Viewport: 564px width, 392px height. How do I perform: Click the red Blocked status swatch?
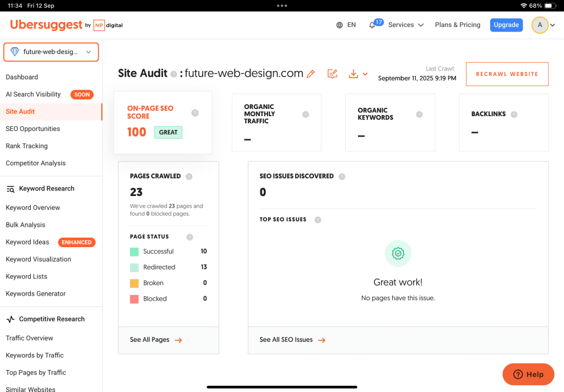point(134,299)
